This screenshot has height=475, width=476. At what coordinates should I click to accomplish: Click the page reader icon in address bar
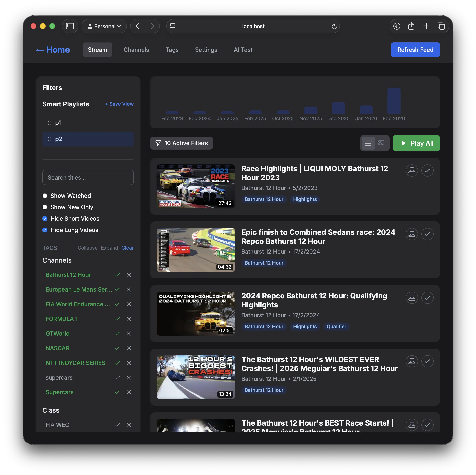point(173,26)
